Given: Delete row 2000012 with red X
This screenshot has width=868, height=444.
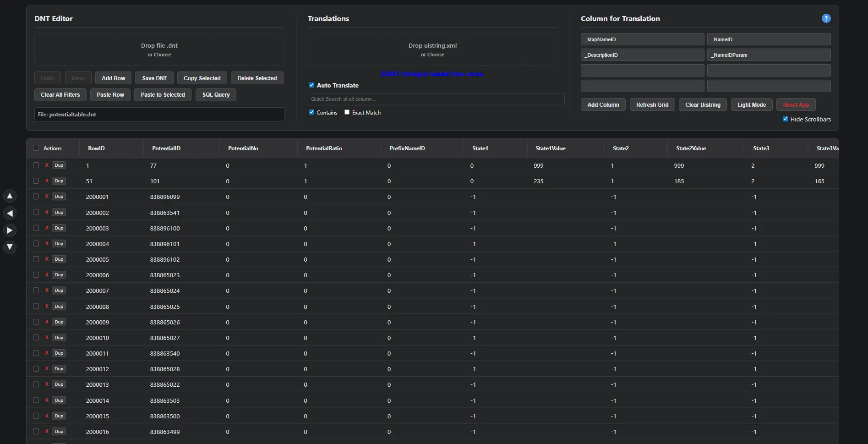Looking at the screenshot, I should pyautogui.click(x=47, y=369).
